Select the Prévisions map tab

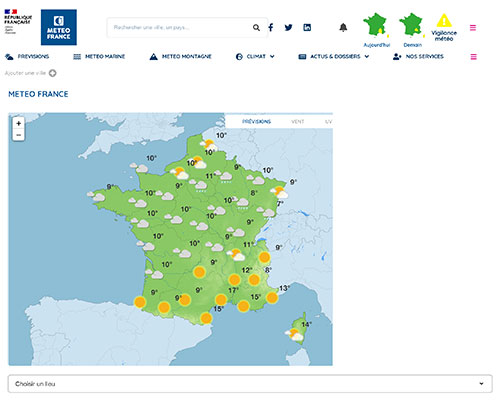[x=256, y=122]
